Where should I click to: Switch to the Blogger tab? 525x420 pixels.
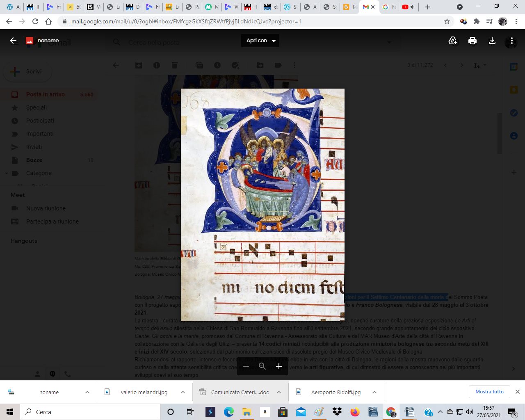pos(349,7)
